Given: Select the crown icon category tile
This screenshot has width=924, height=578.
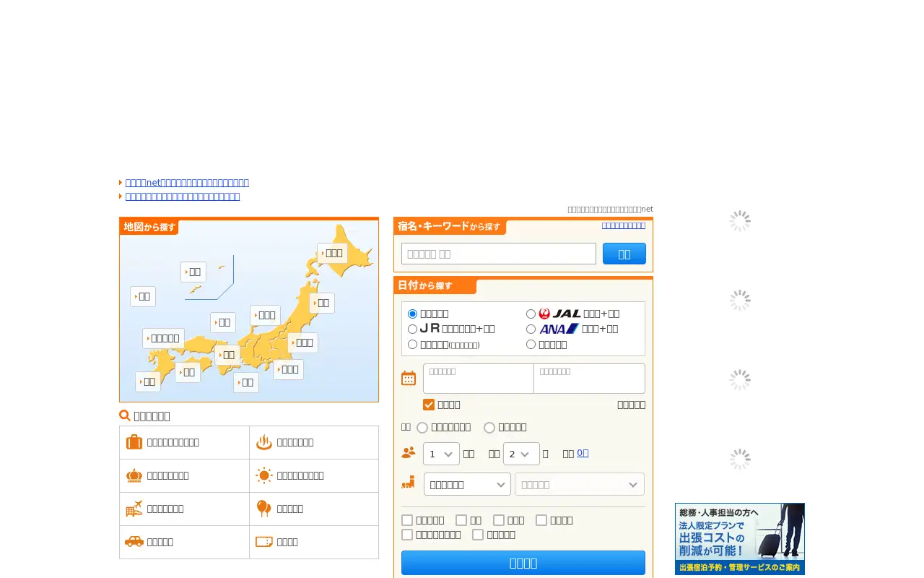Looking at the screenshot, I should coord(184,475).
